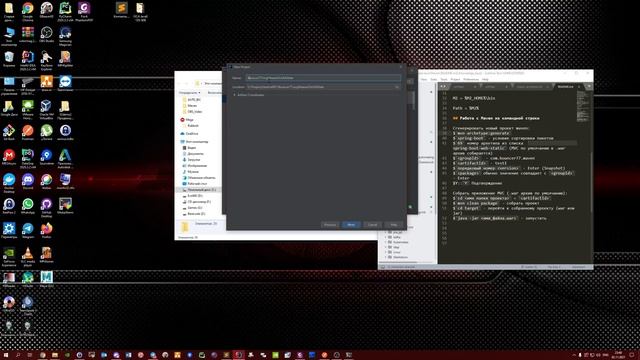The width and height of the screenshot is (640, 360).
Task: Open the Help menu in Sublime Text
Action: (x=485, y=79)
